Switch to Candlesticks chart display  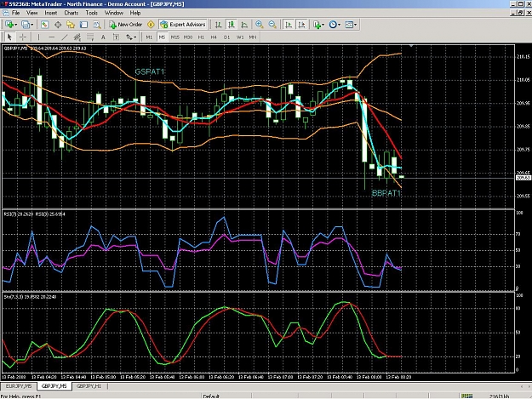coord(232,25)
